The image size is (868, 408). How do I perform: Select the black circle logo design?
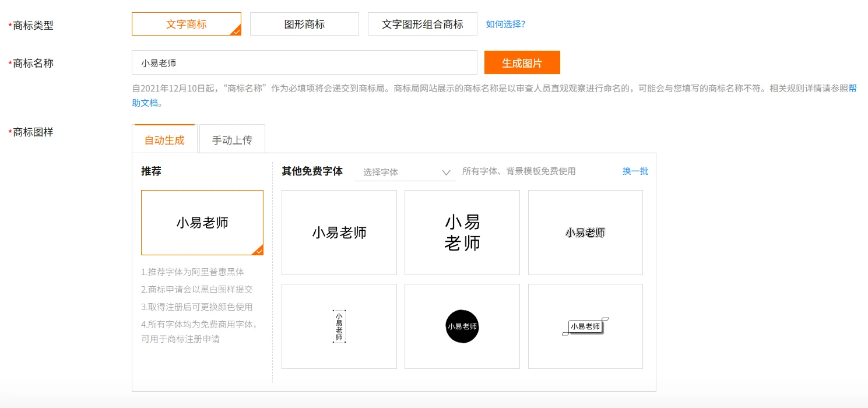462,326
